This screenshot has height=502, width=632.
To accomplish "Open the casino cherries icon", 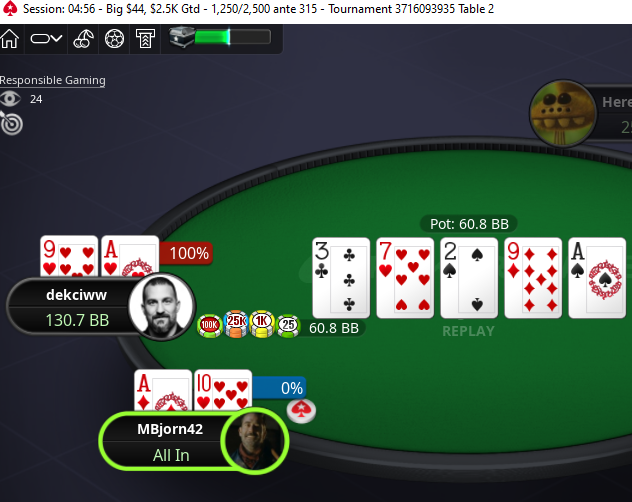I will click(83, 39).
